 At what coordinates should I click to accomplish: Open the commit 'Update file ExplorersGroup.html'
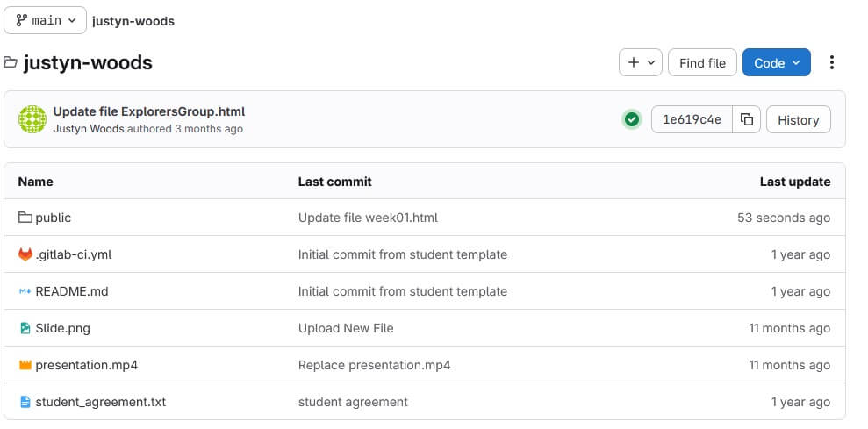click(x=149, y=111)
